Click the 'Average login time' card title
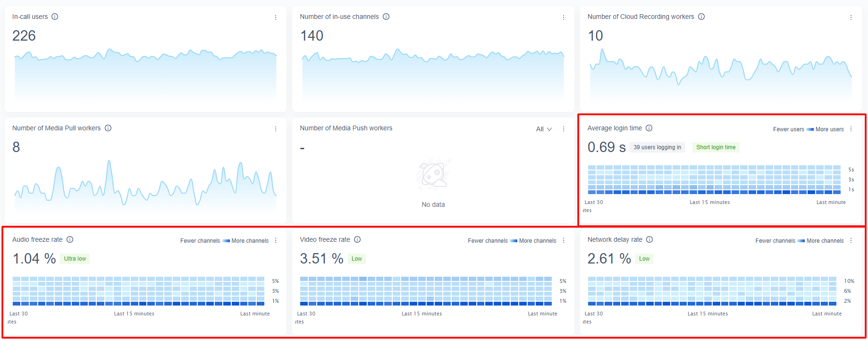Image resolution: width=868 pixels, height=340 pixels. pos(615,128)
